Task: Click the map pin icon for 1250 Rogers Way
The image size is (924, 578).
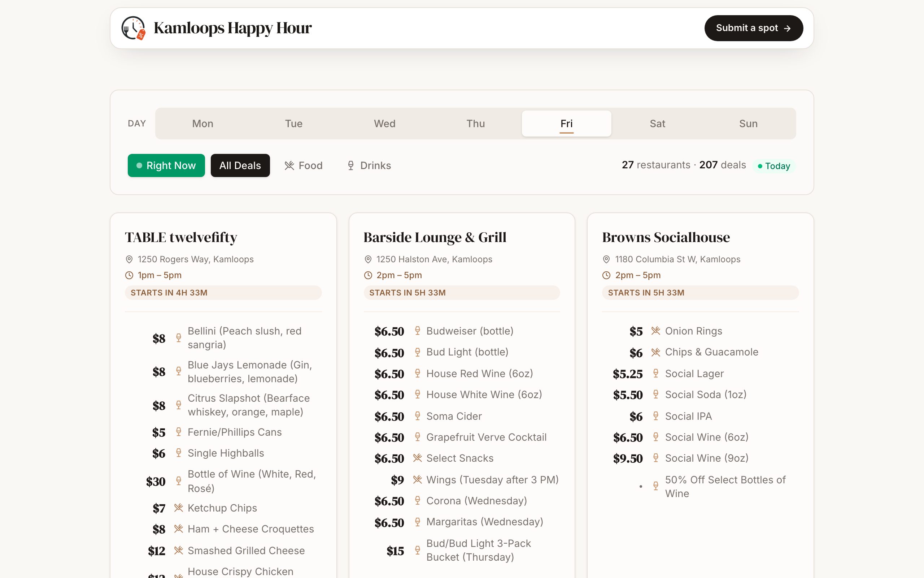Action: 129,259
